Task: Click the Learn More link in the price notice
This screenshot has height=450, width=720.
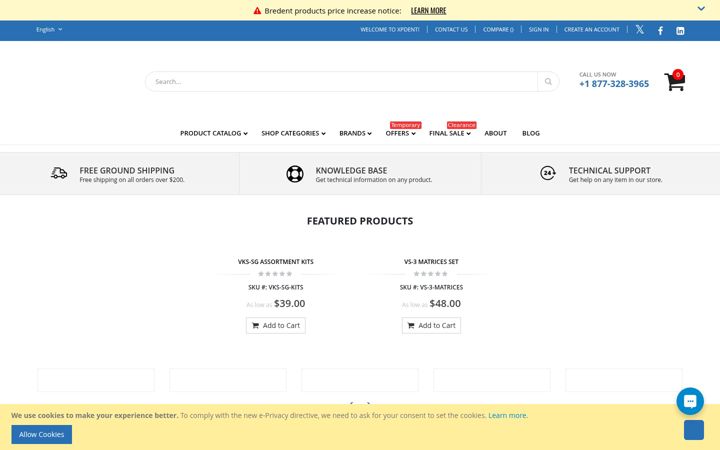Action: 428,11
